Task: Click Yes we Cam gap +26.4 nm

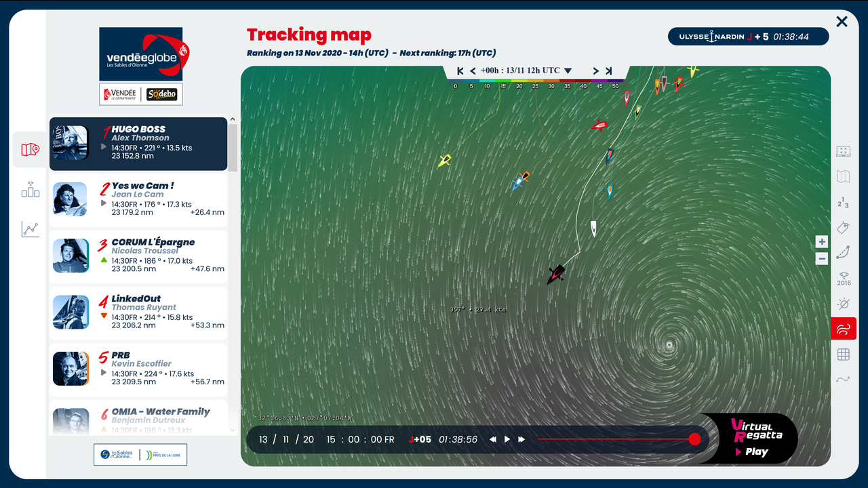Action: pyautogui.click(x=208, y=212)
